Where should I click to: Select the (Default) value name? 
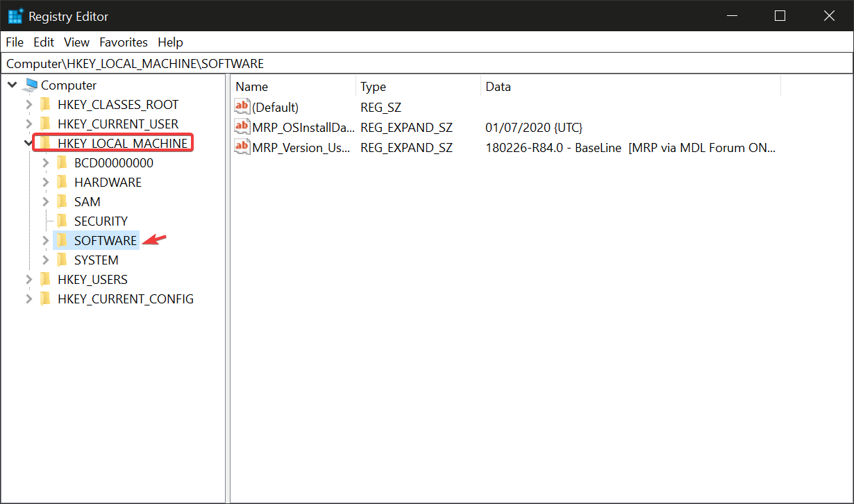coord(276,108)
